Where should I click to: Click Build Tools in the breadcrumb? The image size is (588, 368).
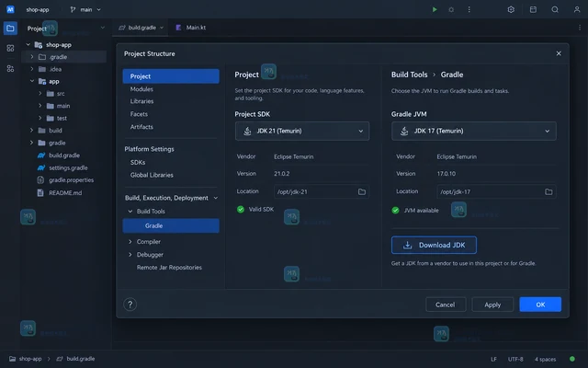tap(409, 75)
